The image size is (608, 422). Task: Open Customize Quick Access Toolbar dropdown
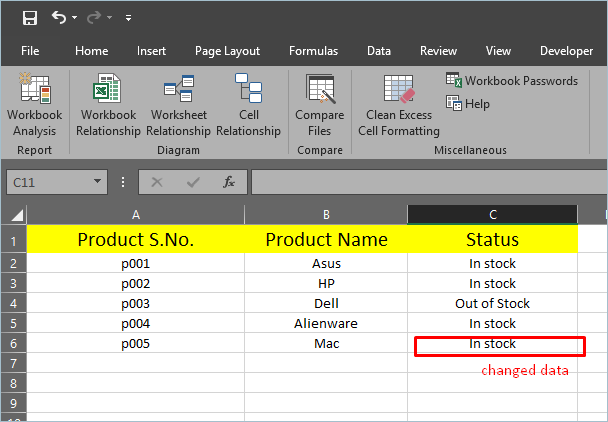(129, 18)
